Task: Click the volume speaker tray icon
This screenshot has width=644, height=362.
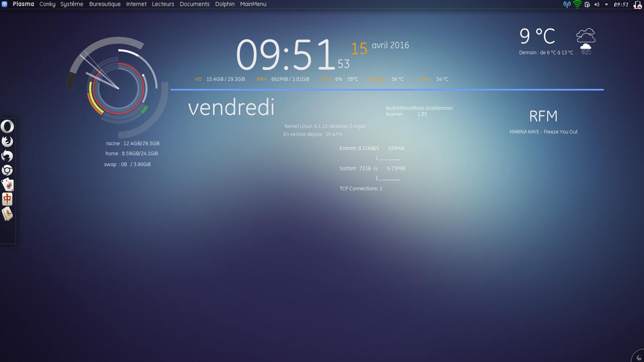Action: [x=597, y=4]
